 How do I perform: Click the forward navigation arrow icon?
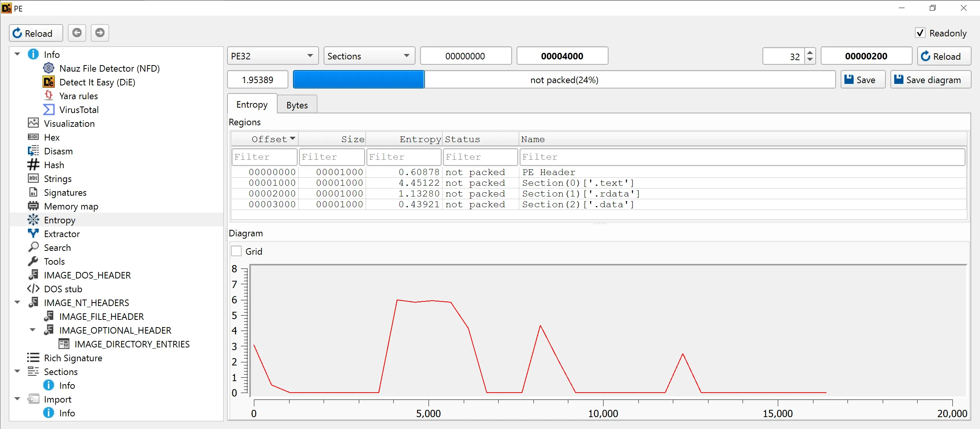click(x=100, y=33)
